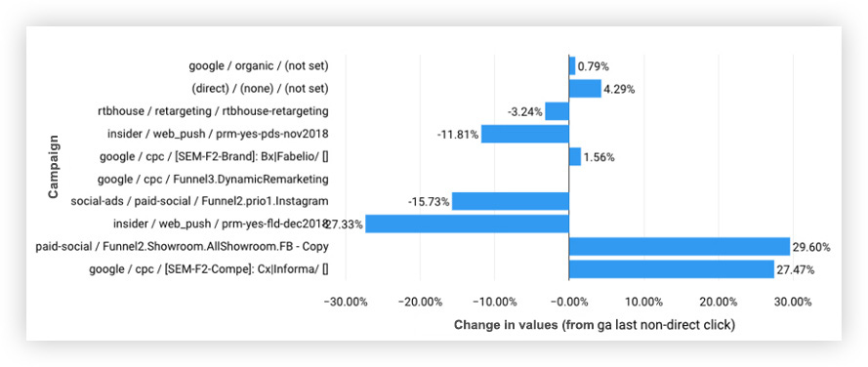Click the Funnel2.prio1.Instagram campaign label

point(200,201)
